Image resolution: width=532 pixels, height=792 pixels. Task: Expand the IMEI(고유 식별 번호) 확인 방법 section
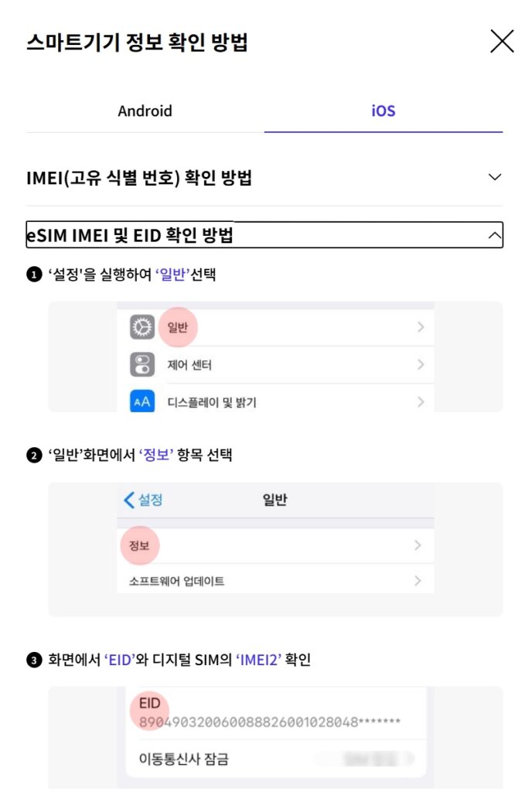point(139,178)
